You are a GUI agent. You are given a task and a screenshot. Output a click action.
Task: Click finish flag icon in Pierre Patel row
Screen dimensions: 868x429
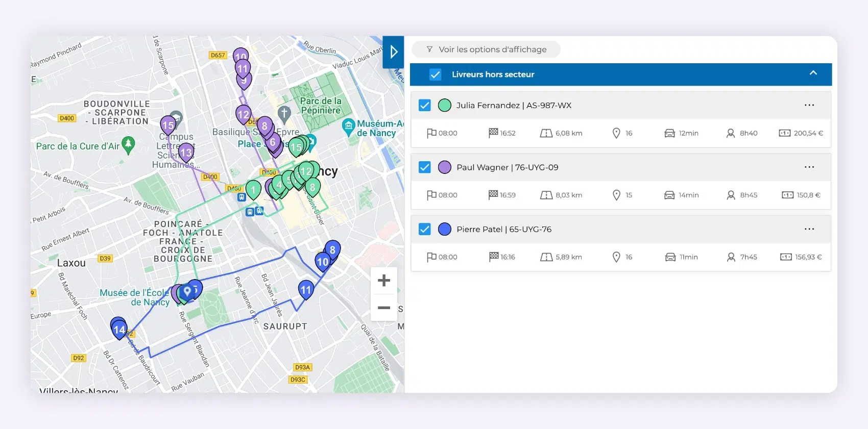493,257
